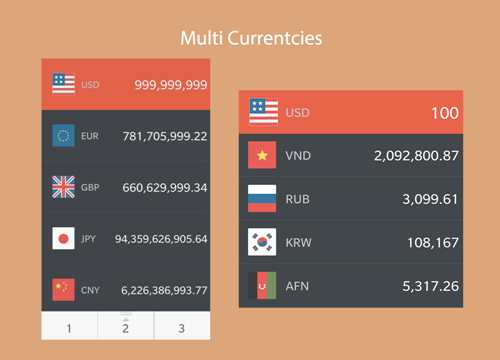Tap the US flag in left panel
Image resolution: width=500 pixels, height=360 pixels.
tap(63, 84)
